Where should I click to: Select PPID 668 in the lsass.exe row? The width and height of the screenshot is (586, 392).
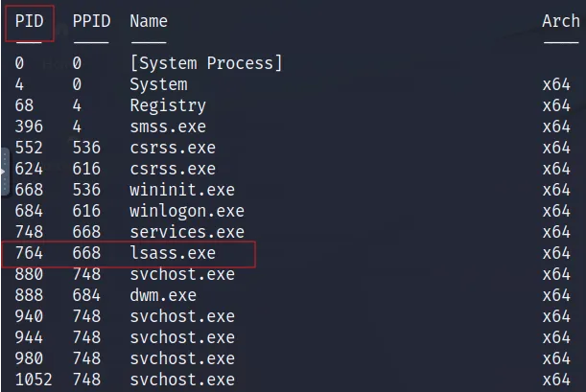coord(86,253)
